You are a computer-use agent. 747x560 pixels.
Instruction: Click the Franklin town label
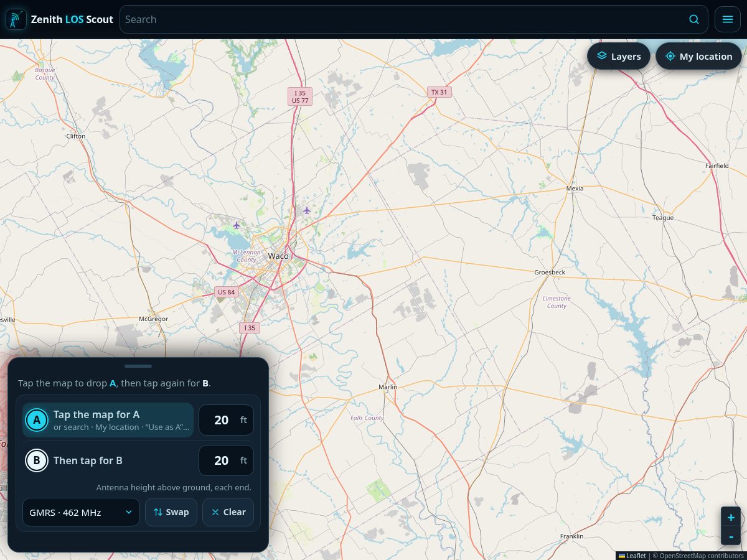coord(571,536)
